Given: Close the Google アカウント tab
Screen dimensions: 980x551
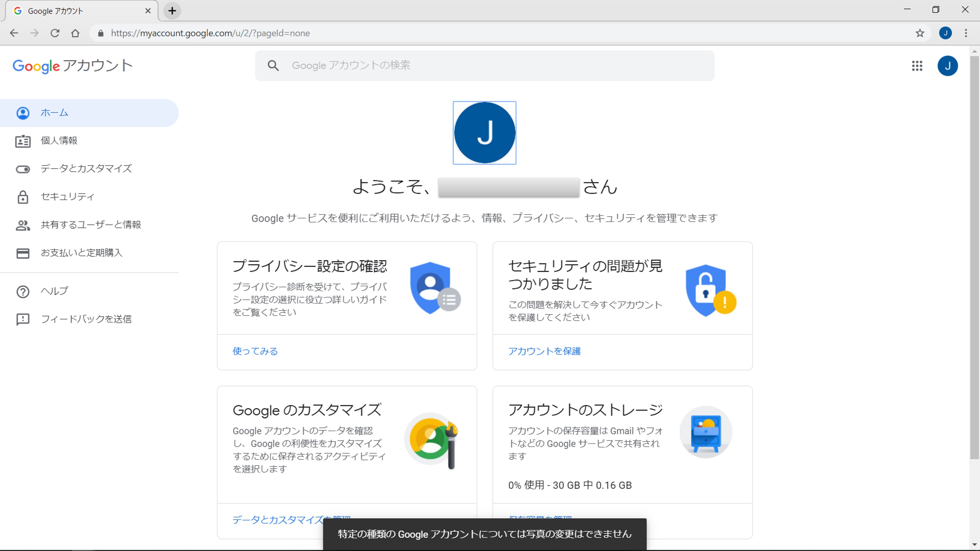Looking at the screenshot, I should click(148, 11).
